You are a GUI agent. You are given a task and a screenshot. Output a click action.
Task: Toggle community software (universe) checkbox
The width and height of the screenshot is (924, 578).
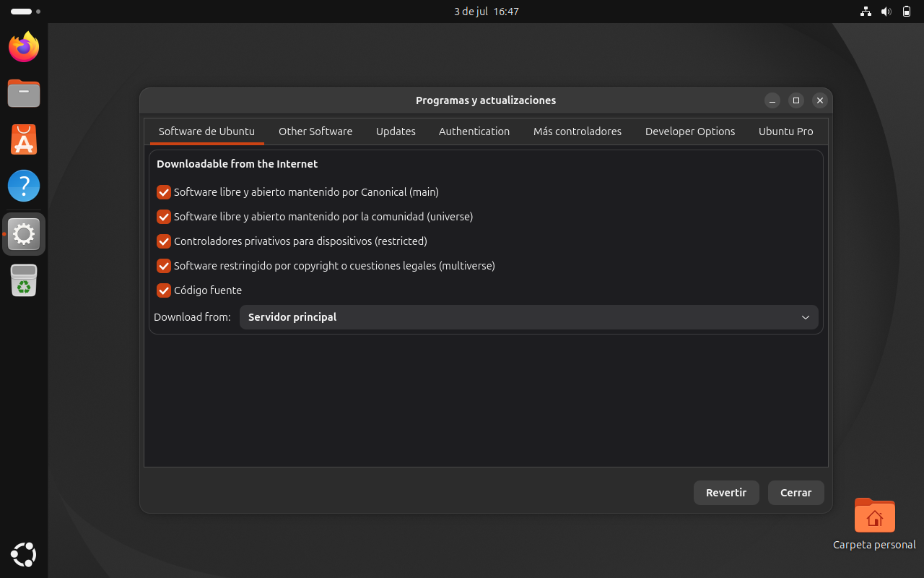164,217
